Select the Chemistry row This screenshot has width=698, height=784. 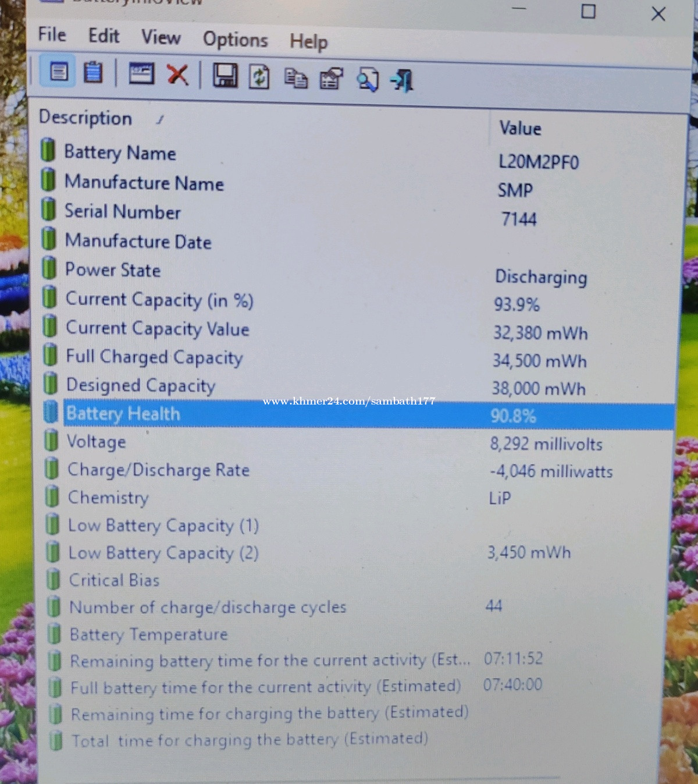click(359, 498)
